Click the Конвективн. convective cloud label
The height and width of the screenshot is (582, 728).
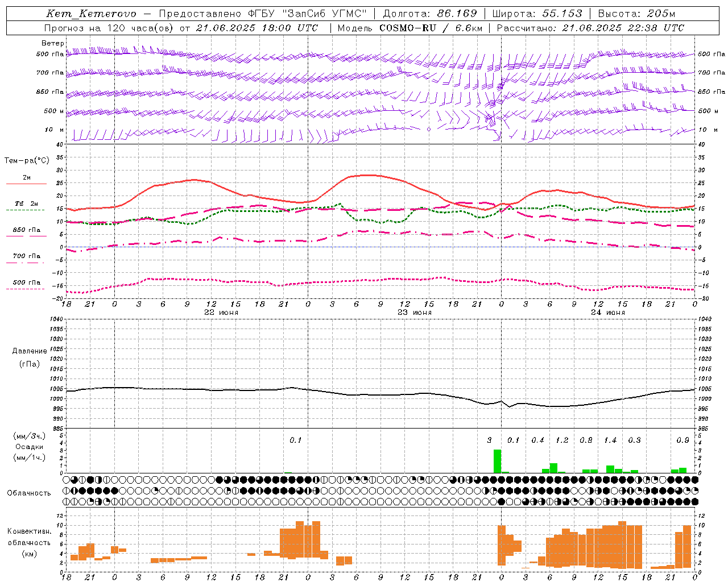point(29,531)
